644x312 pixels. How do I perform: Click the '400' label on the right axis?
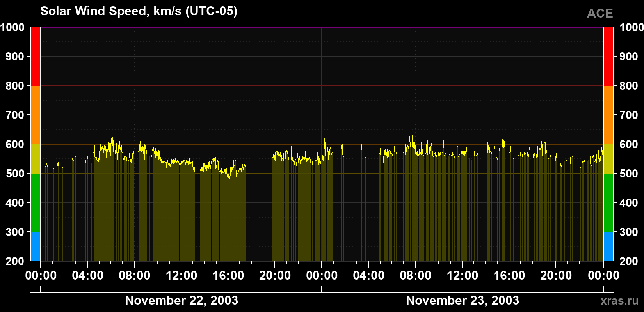point(629,203)
